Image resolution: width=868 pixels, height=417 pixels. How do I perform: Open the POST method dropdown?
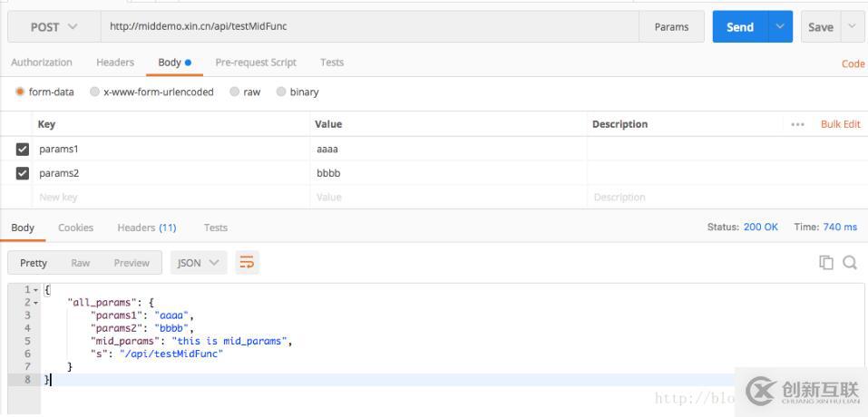click(54, 26)
